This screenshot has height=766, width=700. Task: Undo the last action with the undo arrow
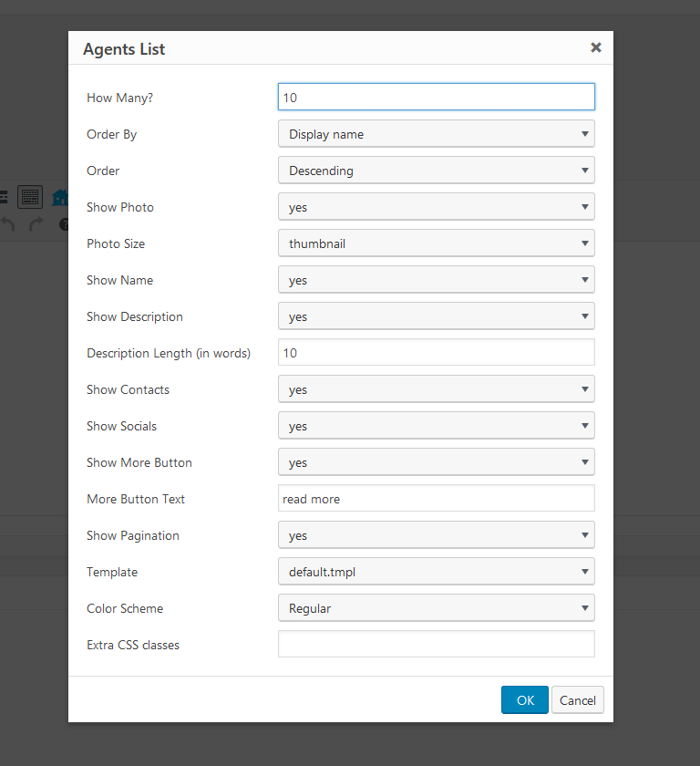[x=7, y=223]
